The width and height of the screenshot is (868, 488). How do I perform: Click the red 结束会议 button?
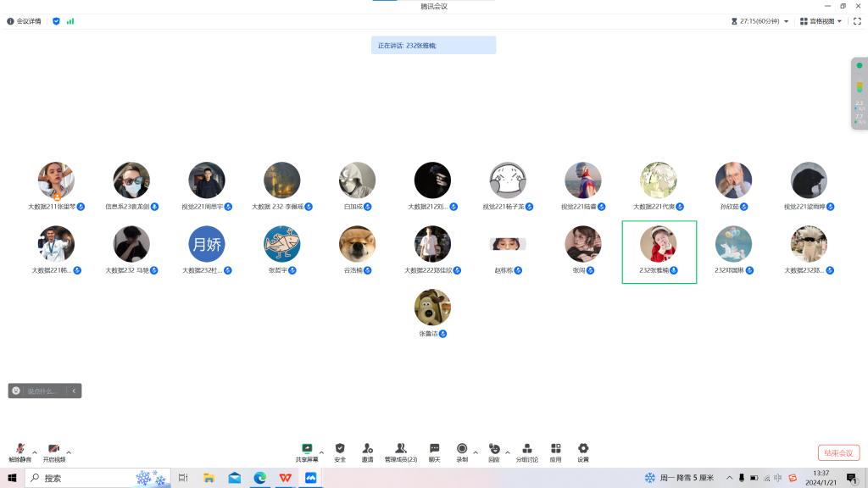click(838, 453)
